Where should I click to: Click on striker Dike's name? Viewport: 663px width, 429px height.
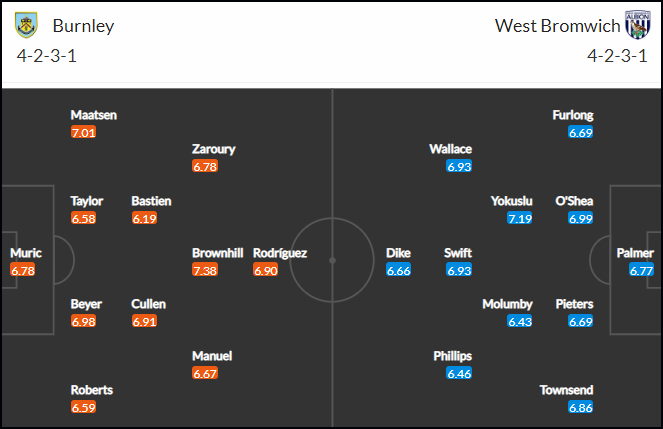coord(398,253)
